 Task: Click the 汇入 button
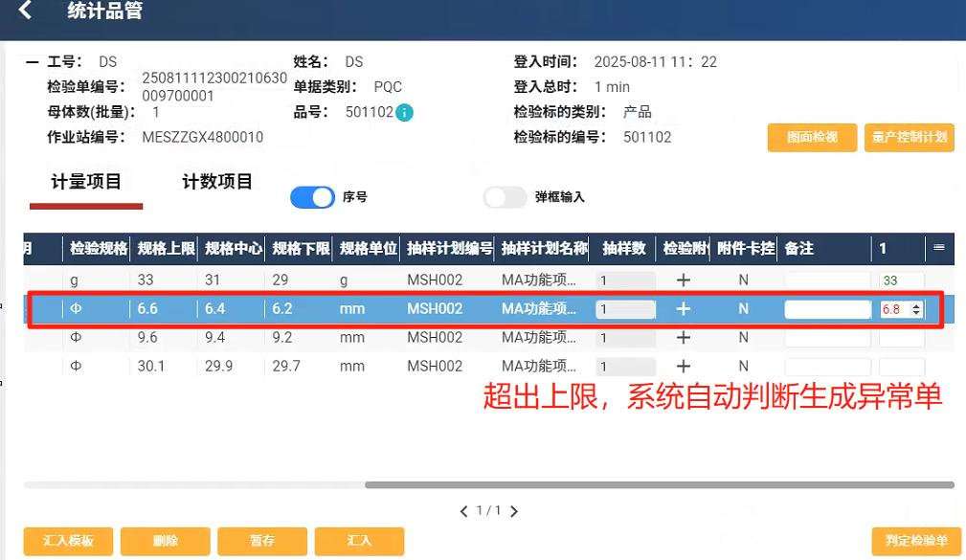pyautogui.click(x=359, y=541)
